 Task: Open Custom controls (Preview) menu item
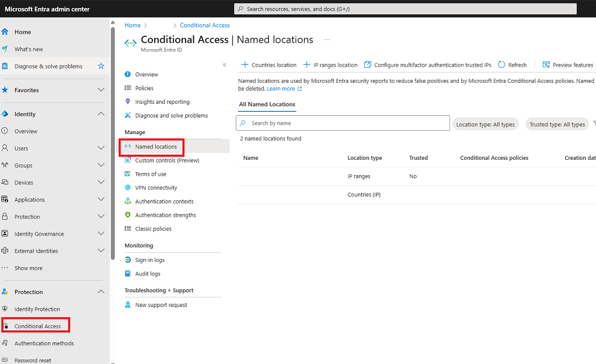tap(167, 160)
